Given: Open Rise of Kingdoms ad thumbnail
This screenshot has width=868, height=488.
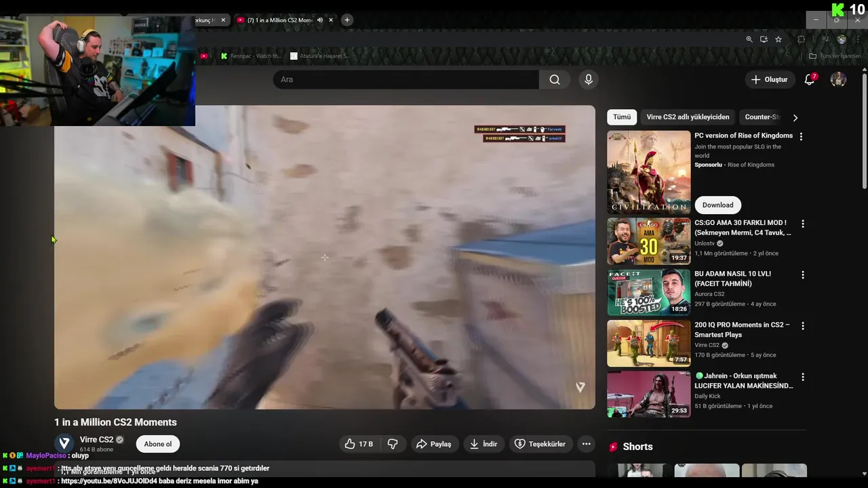Looking at the screenshot, I should point(649,172).
